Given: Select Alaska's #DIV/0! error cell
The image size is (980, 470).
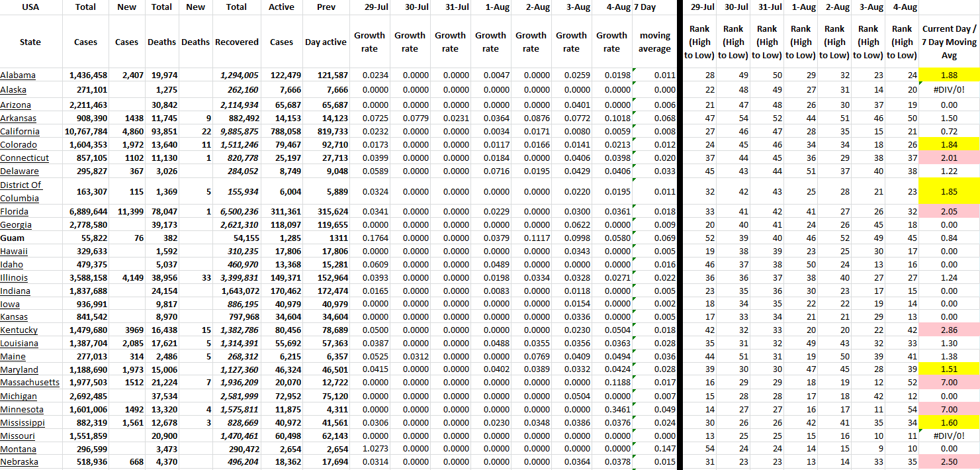Looking at the screenshot, I should point(949,89).
